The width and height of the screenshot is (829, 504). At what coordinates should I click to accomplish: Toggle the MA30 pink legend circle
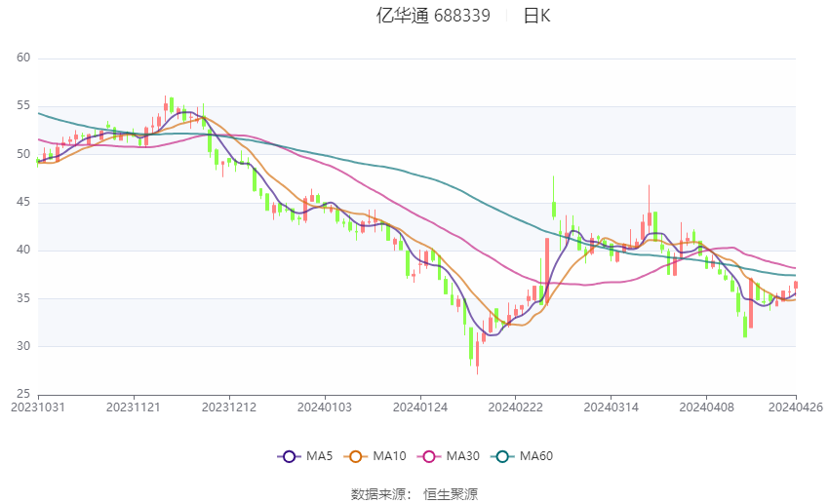[x=429, y=456]
